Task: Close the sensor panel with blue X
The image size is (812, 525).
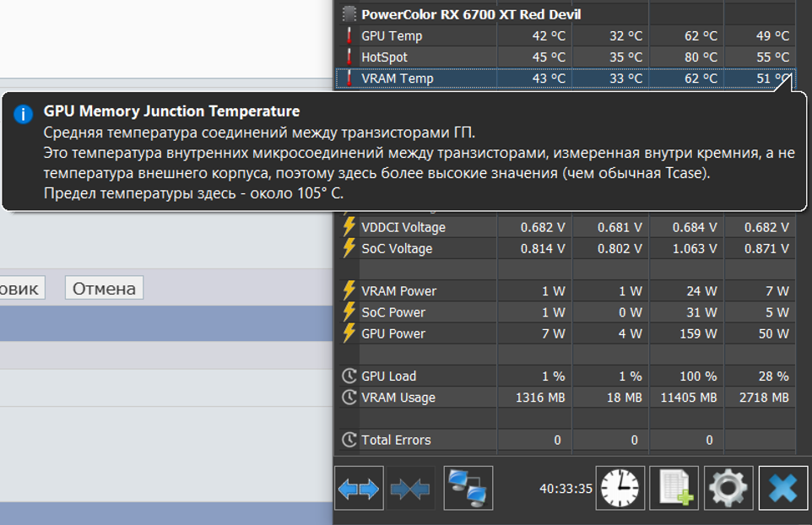Action: point(782,488)
